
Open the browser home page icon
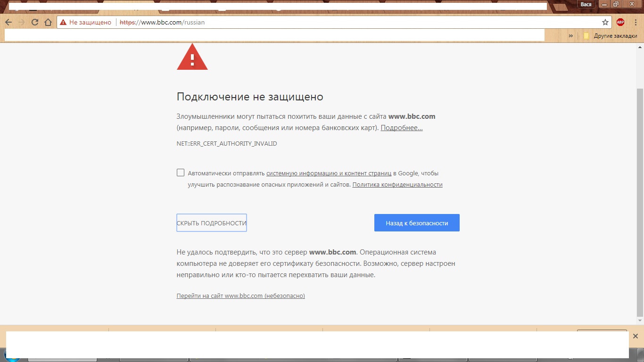(x=48, y=22)
